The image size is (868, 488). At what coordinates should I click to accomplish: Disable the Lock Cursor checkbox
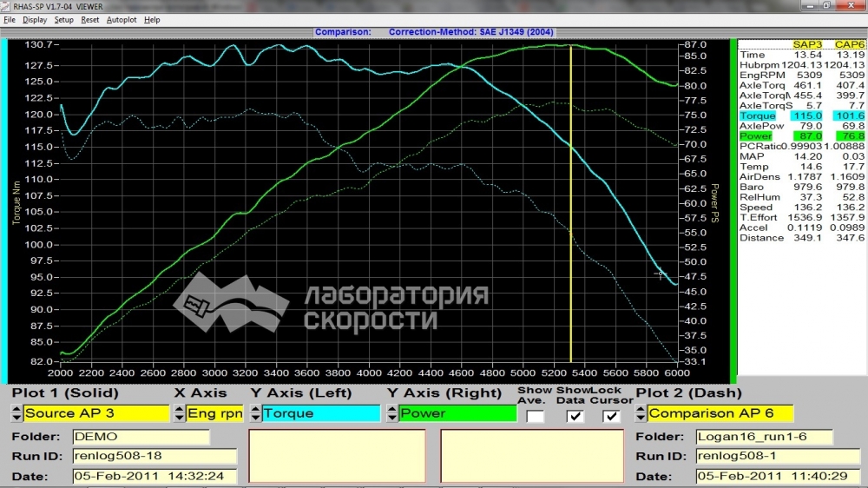611,416
